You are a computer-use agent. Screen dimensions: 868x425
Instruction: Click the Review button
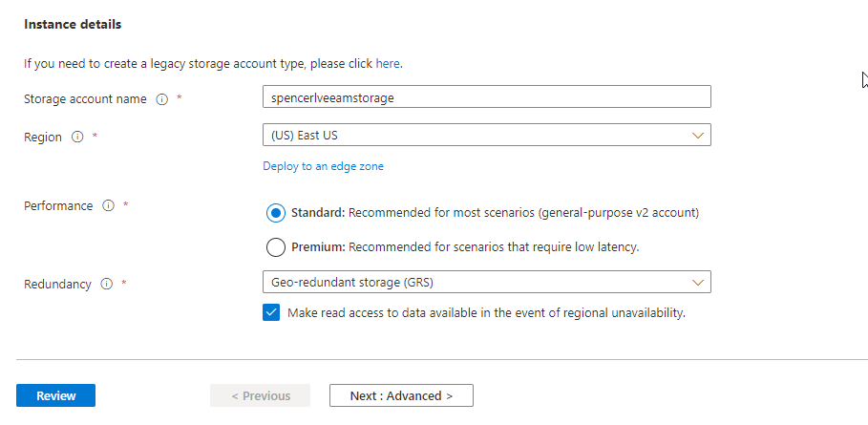coord(56,395)
